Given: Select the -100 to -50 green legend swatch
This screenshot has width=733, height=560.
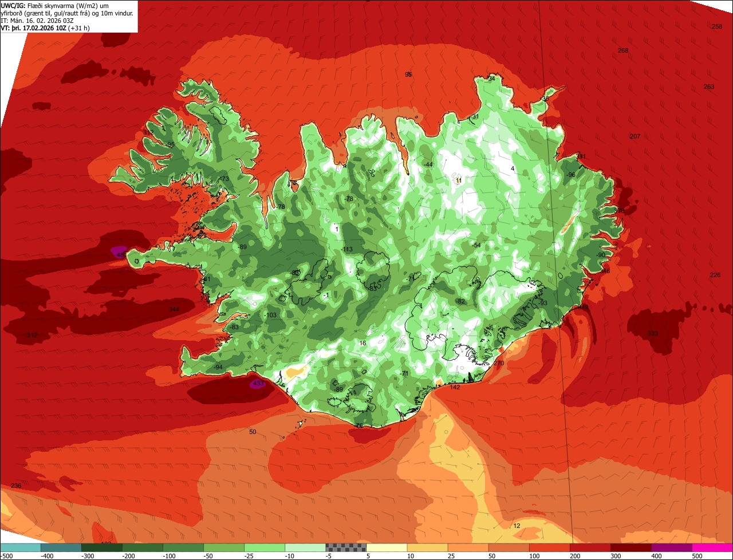Looking at the screenshot, I should pyautogui.click(x=183, y=547).
